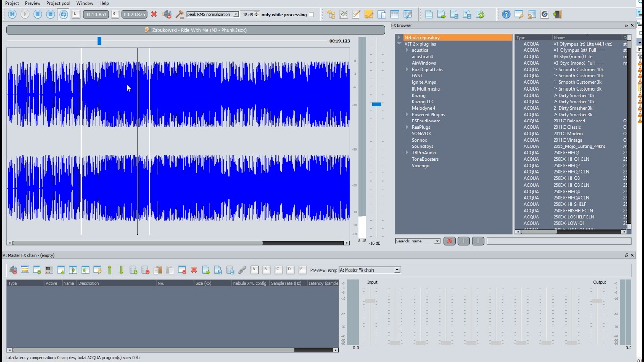Set the left L selection marker
Image resolution: width=644 pixels, height=362 pixels.
(76, 14)
